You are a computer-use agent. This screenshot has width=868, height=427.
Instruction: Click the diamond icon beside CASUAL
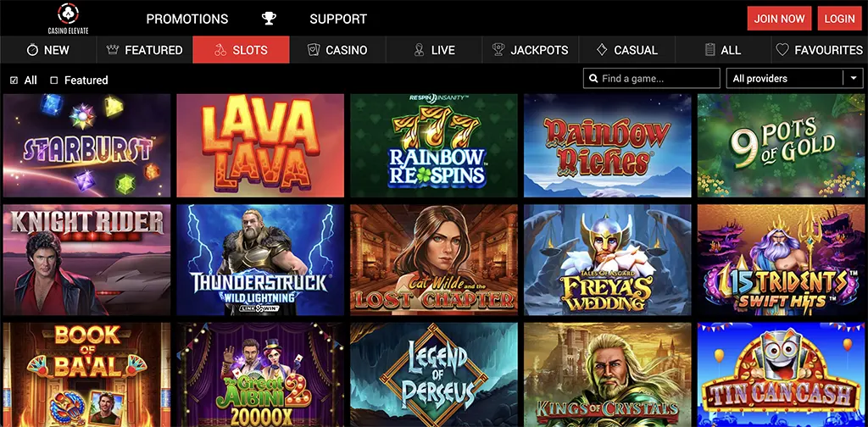coord(602,50)
